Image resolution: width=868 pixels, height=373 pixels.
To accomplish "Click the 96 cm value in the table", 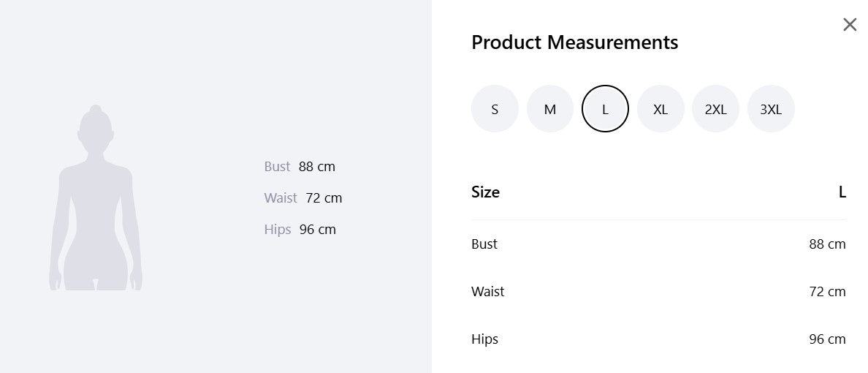I will pos(828,339).
